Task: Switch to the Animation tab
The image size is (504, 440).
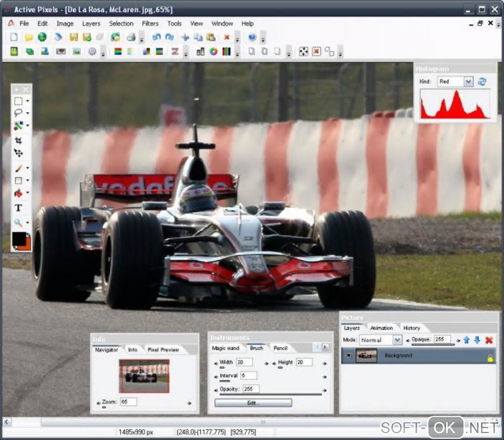Action: point(381,328)
